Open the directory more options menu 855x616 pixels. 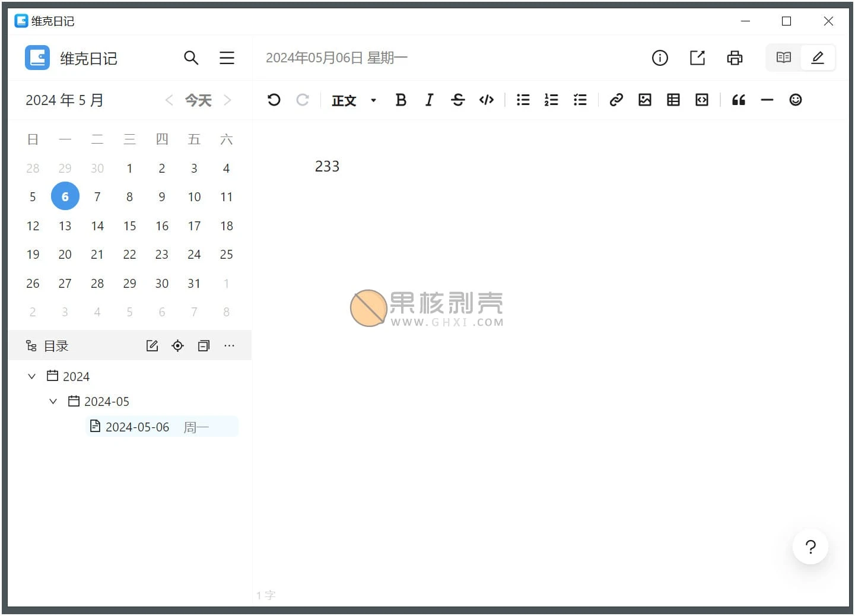[x=229, y=345]
